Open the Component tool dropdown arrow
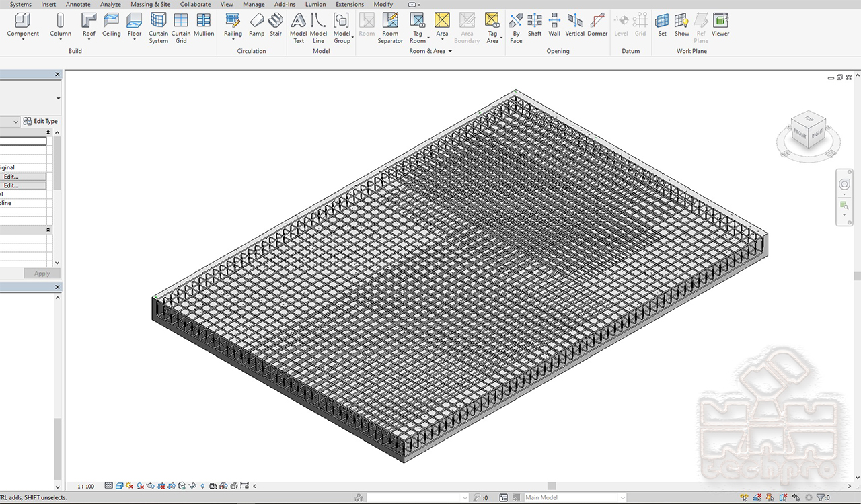Image resolution: width=861 pixels, height=504 pixels. [23, 40]
